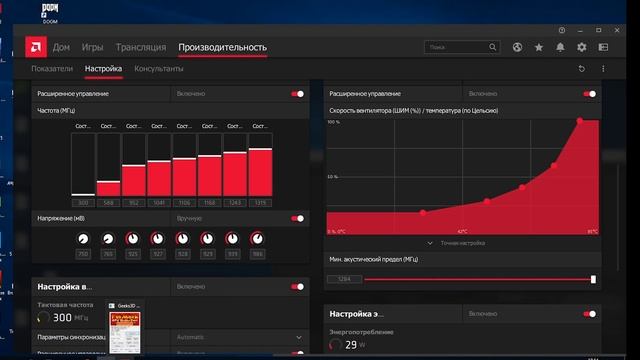Go to Игры tab
This screenshot has height=360, width=640.
click(x=92, y=47)
